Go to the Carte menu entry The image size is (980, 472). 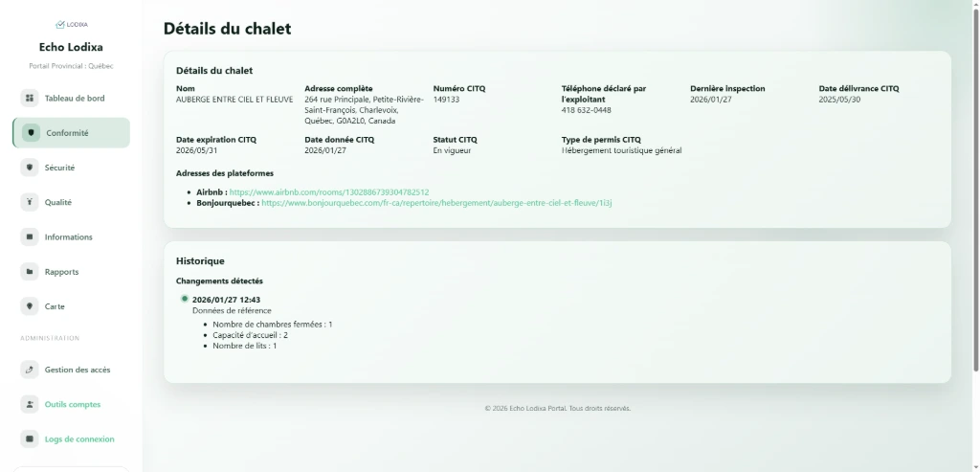(x=71, y=306)
